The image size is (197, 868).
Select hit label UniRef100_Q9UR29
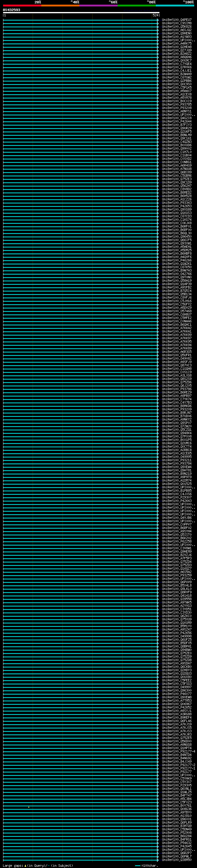coord(176,128)
